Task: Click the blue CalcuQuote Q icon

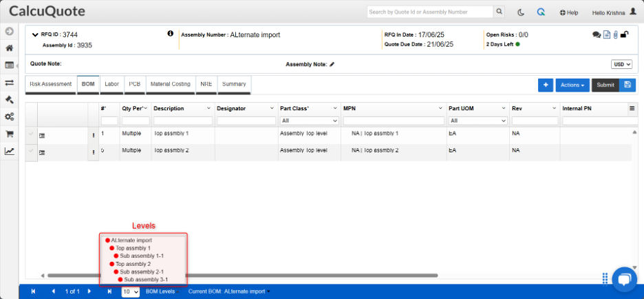Action: (x=541, y=12)
